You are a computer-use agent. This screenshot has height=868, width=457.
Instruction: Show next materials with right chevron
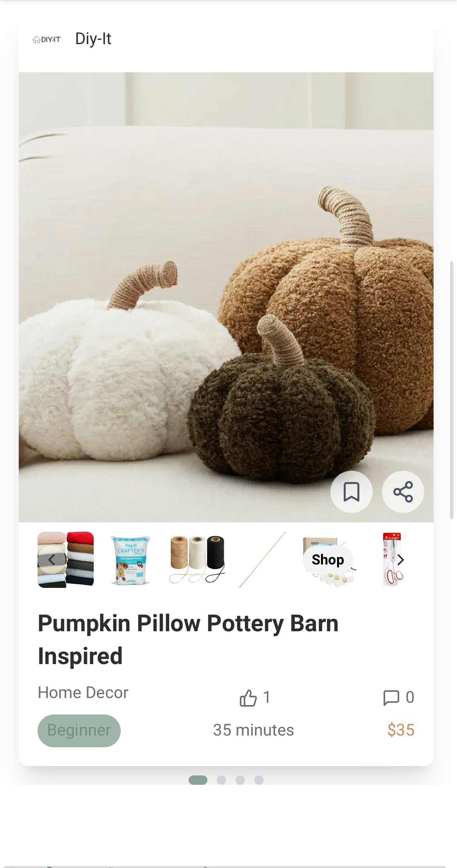(x=400, y=560)
